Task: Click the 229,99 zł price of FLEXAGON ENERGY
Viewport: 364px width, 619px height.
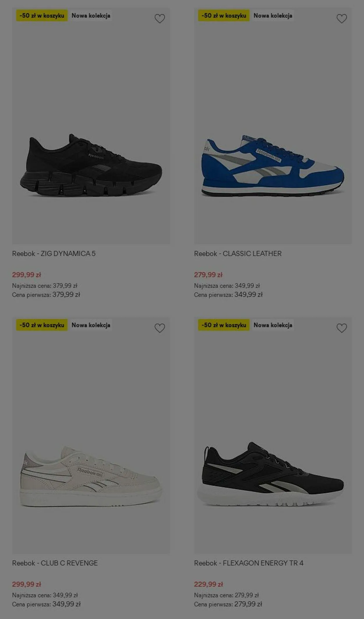Action: pyautogui.click(x=208, y=584)
